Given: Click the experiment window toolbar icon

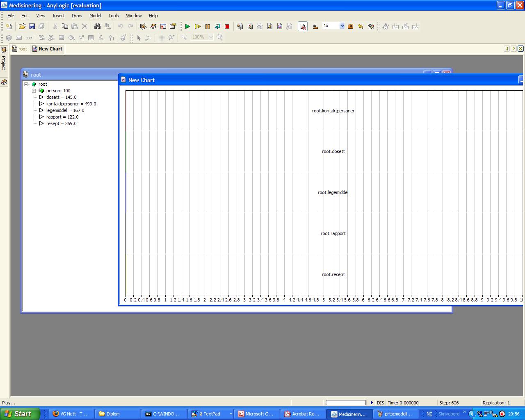Looking at the screenshot, I should [x=163, y=26].
